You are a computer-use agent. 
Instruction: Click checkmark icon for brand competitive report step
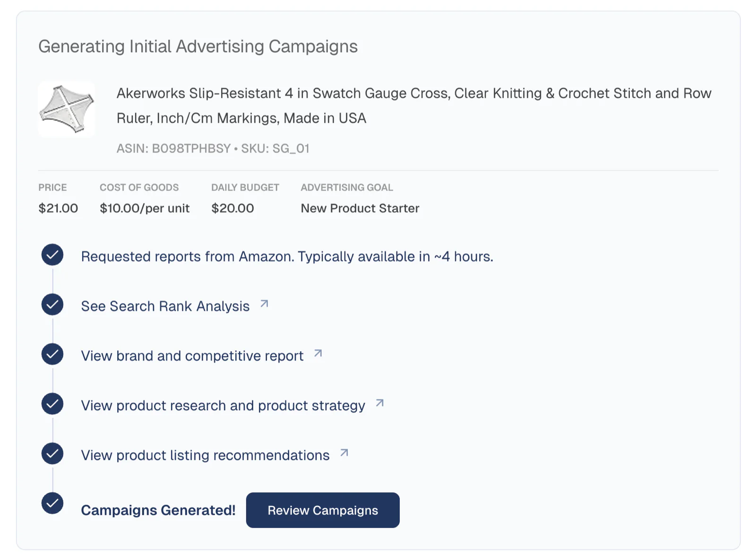coord(52,354)
